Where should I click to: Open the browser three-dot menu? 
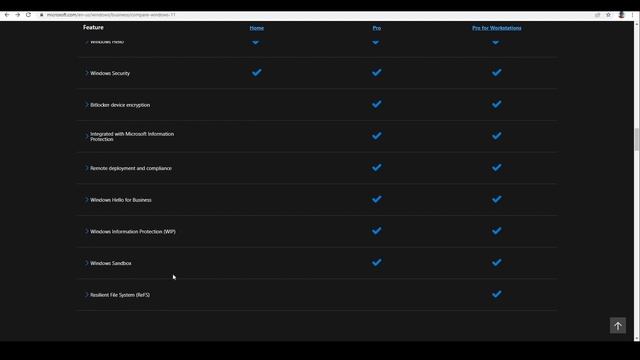(x=632, y=15)
